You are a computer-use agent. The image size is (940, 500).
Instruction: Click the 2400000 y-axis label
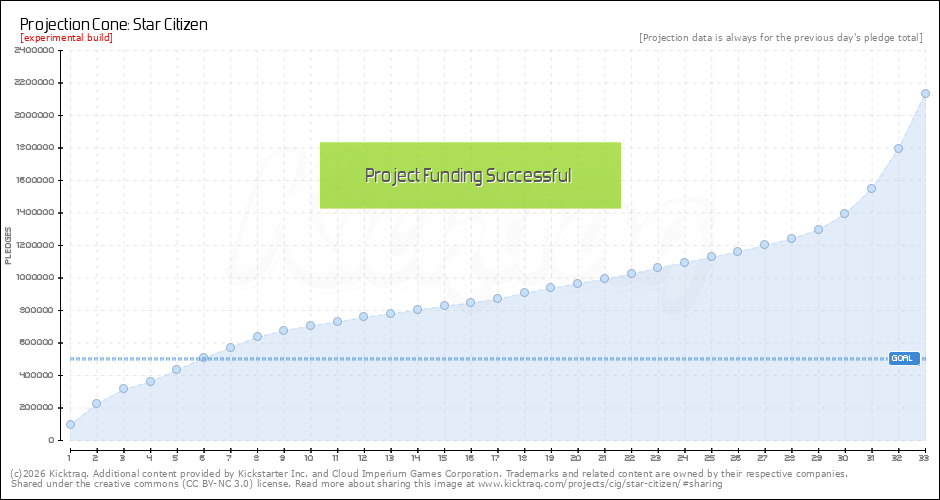(x=34, y=50)
